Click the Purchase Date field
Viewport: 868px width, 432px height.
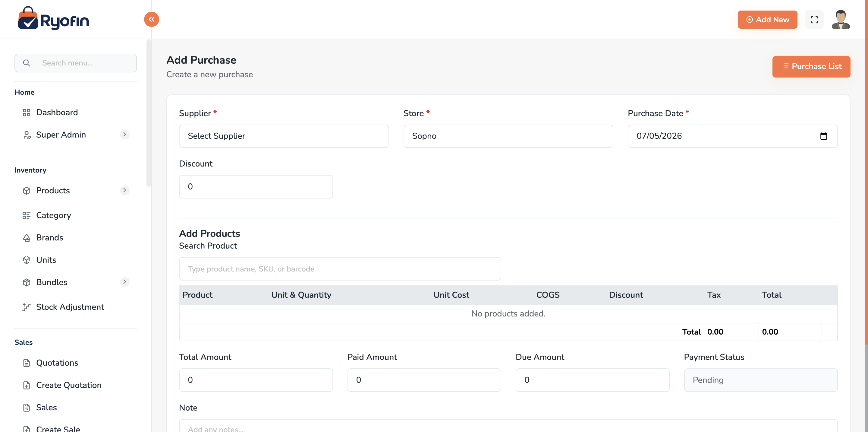[733, 136]
